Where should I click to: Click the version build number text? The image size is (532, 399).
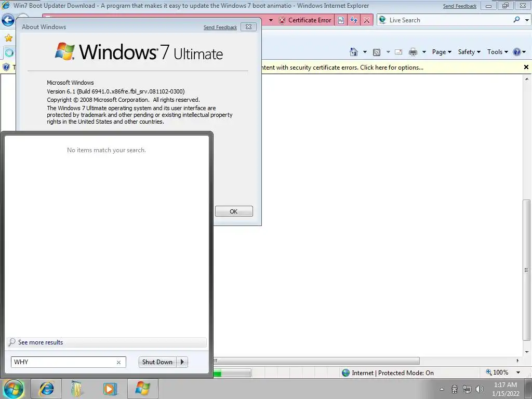coord(116,91)
